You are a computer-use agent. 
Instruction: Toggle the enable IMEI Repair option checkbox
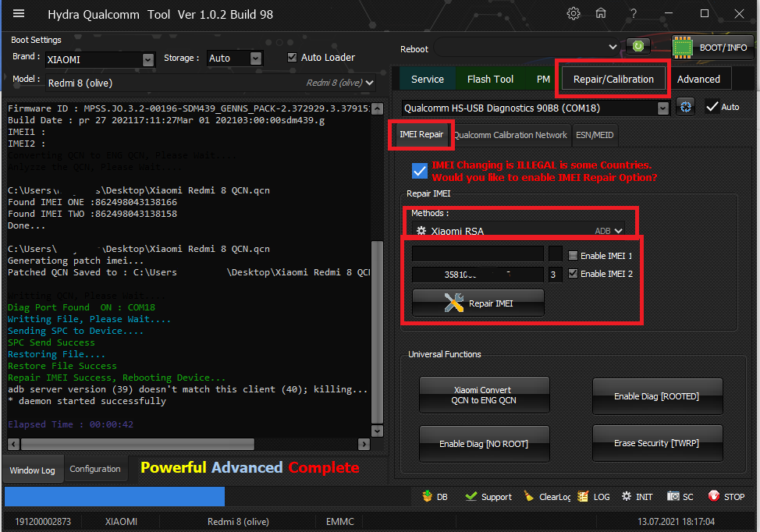pos(419,171)
